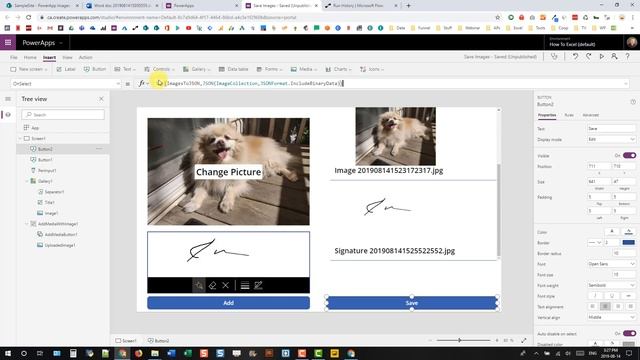Screen dimensions: 640x360
Task: Preview the app with the Play icon
Action: 601,57
